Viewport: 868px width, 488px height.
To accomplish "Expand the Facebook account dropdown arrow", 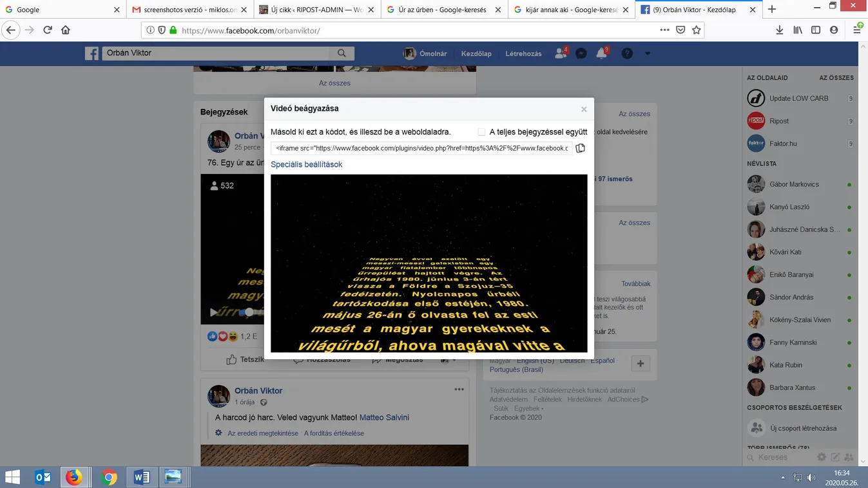I will [648, 53].
